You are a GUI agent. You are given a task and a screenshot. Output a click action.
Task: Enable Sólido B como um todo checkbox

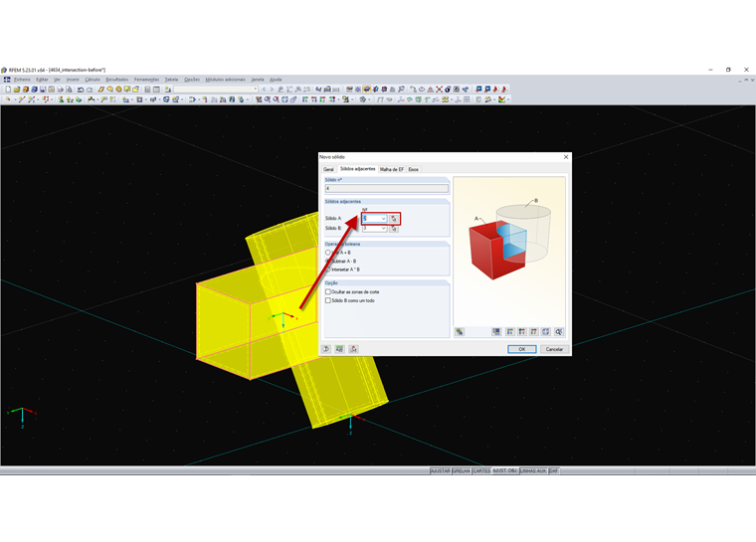pyautogui.click(x=328, y=300)
